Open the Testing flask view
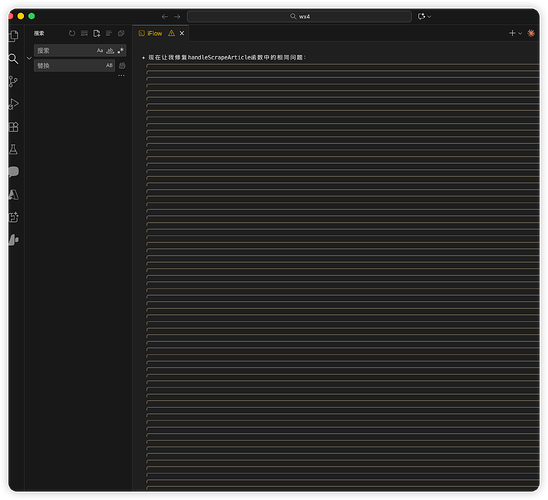548x500 pixels. [x=13, y=150]
